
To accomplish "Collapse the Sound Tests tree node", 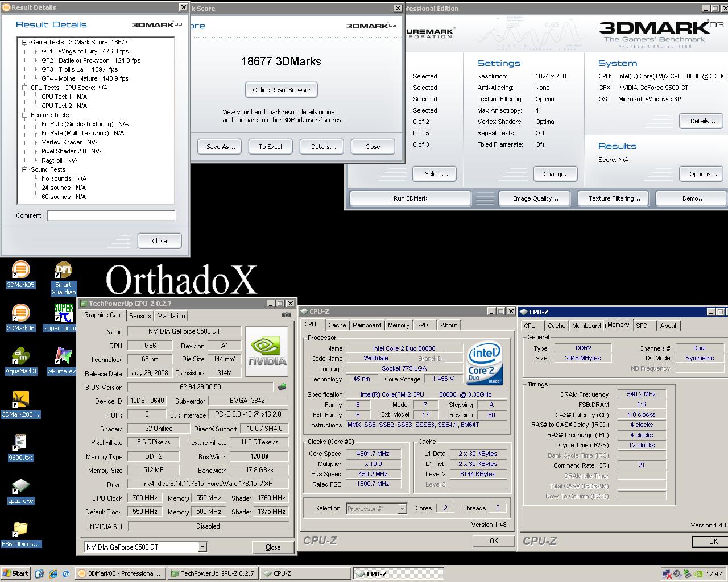I will pyautogui.click(x=25, y=169).
